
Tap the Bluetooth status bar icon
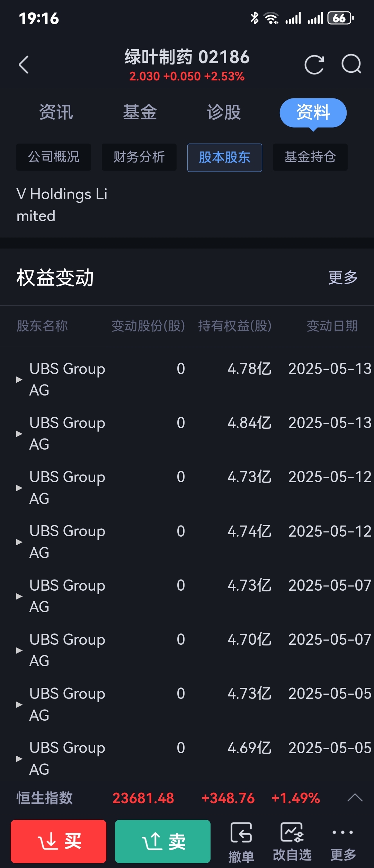pos(255,18)
